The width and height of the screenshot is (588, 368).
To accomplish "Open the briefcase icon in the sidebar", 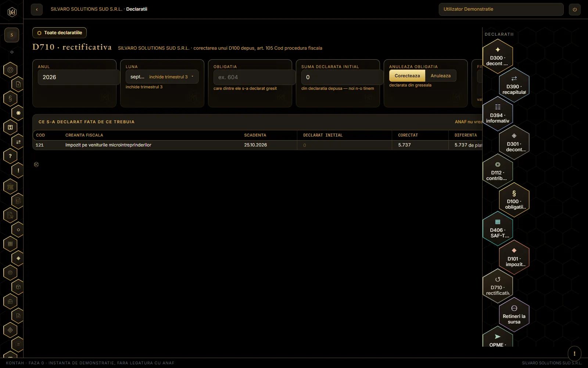I will coord(10,301).
